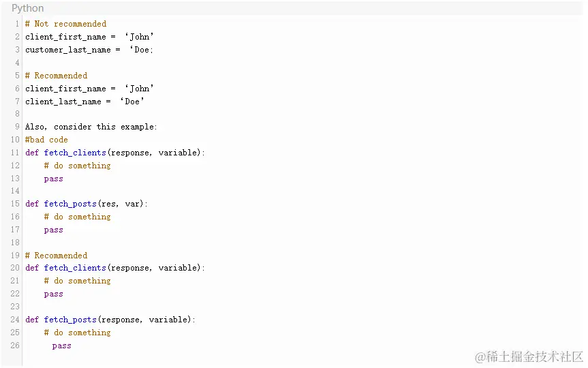This screenshot has width=588, height=368.
Task: Click the pass keyword on line 17
Action: (x=54, y=230)
